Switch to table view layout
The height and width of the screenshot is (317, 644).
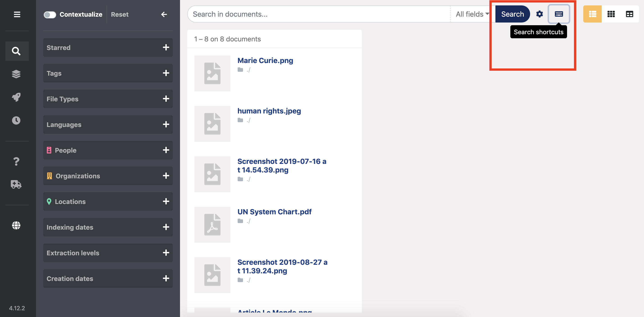pyautogui.click(x=630, y=14)
